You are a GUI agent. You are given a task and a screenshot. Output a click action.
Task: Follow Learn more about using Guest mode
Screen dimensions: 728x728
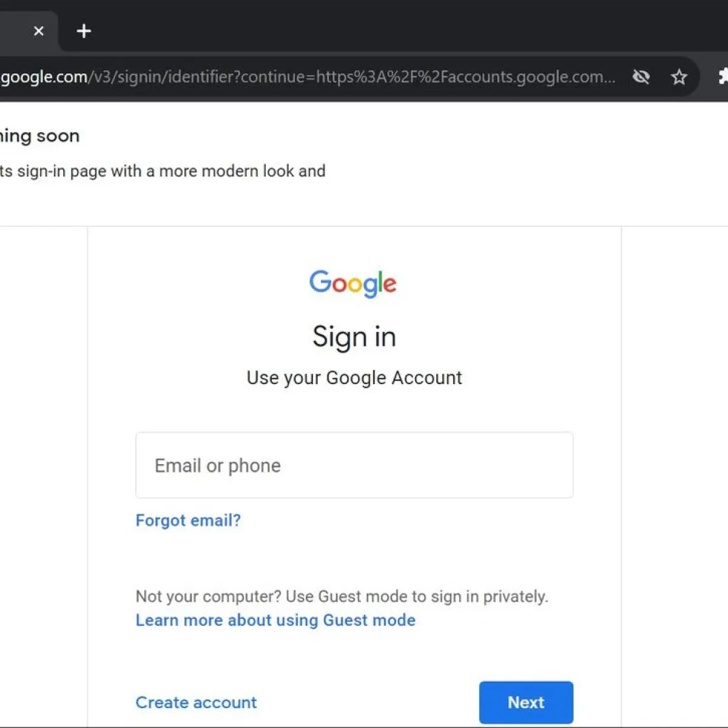pyautogui.click(x=275, y=620)
